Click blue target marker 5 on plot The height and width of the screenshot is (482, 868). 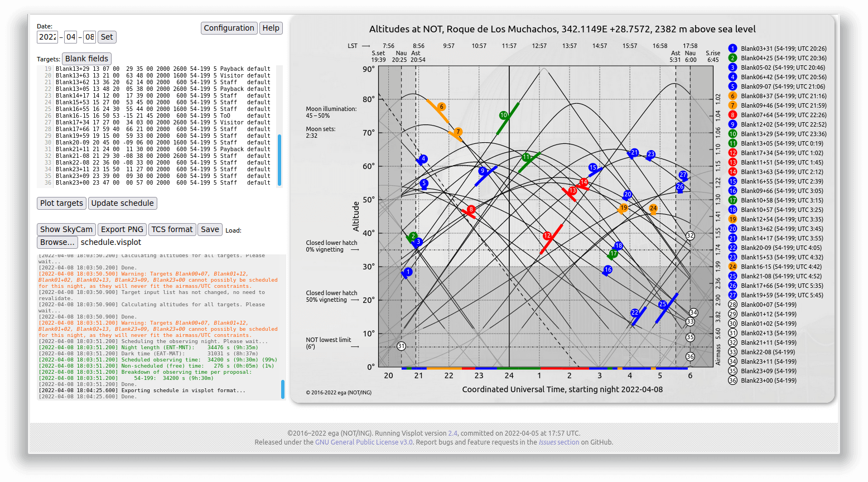424,183
